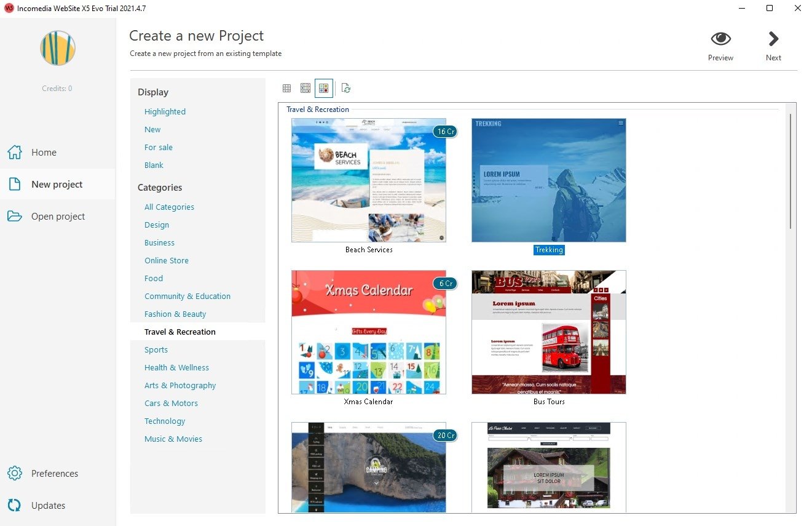Select the Arts & Photography category
812x526 pixels.
(x=180, y=385)
